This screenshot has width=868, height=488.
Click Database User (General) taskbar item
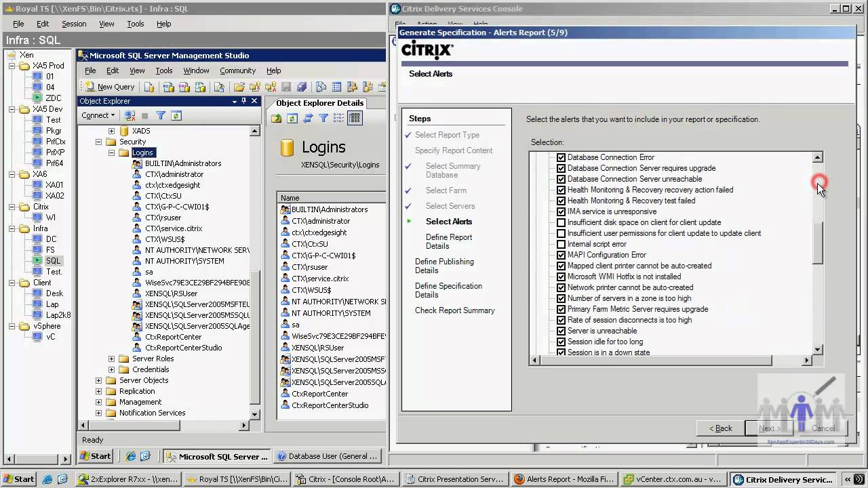(327, 456)
